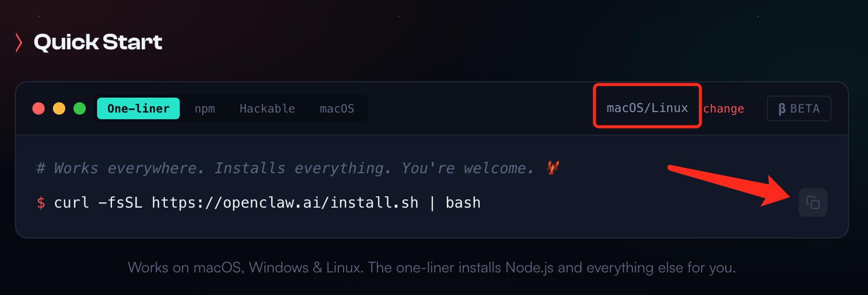Viewport: 868px width, 295px height.
Task: Click the red traffic-light dot
Action: (x=39, y=108)
